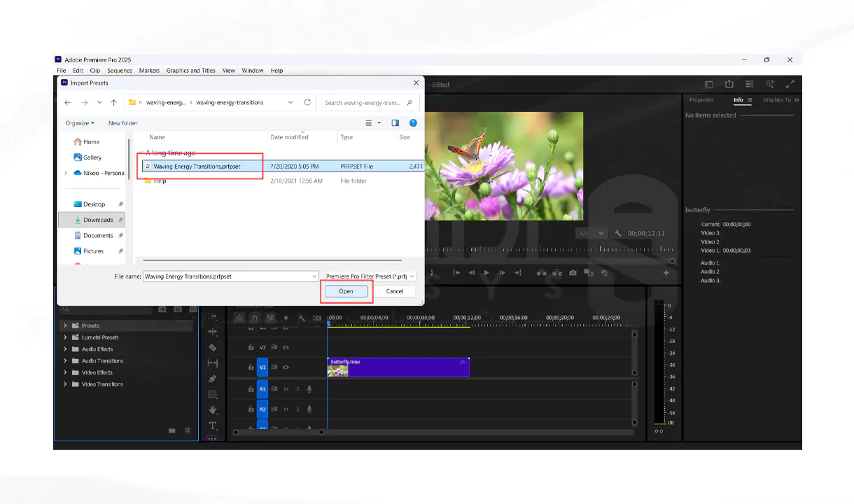Select the Pen tool in the tools panel

pos(213,379)
